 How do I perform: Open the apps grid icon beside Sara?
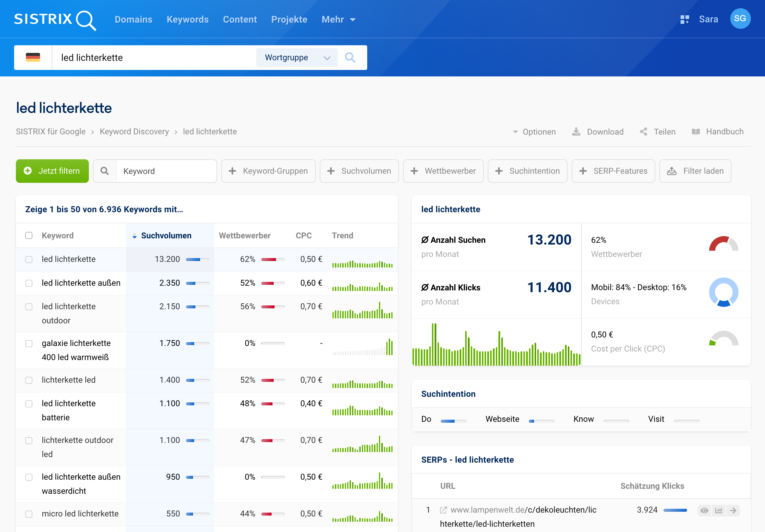click(x=684, y=19)
